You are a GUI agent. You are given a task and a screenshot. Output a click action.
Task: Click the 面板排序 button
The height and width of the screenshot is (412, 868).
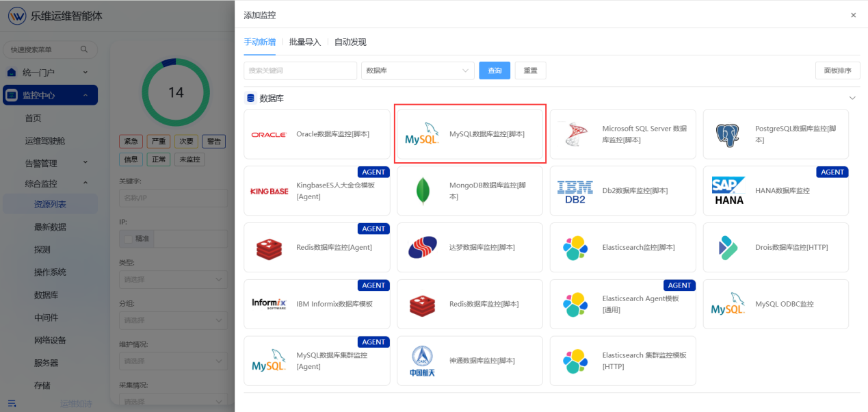pos(837,70)
